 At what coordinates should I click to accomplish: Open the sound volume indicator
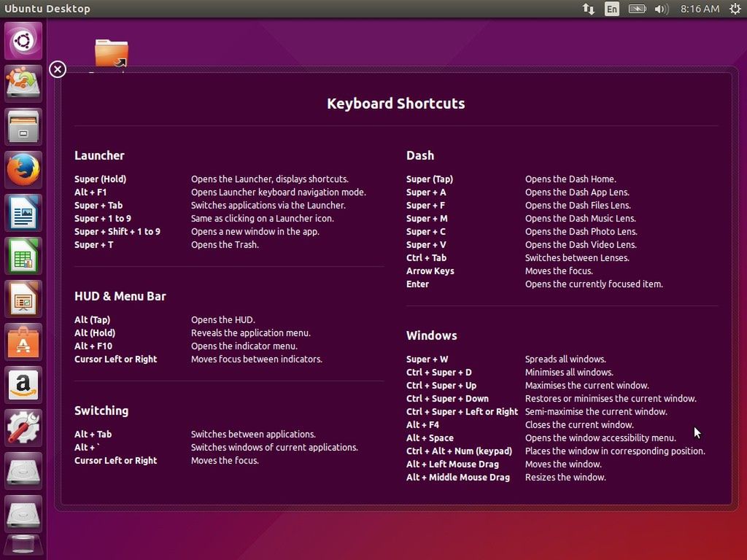click(661, 9)
